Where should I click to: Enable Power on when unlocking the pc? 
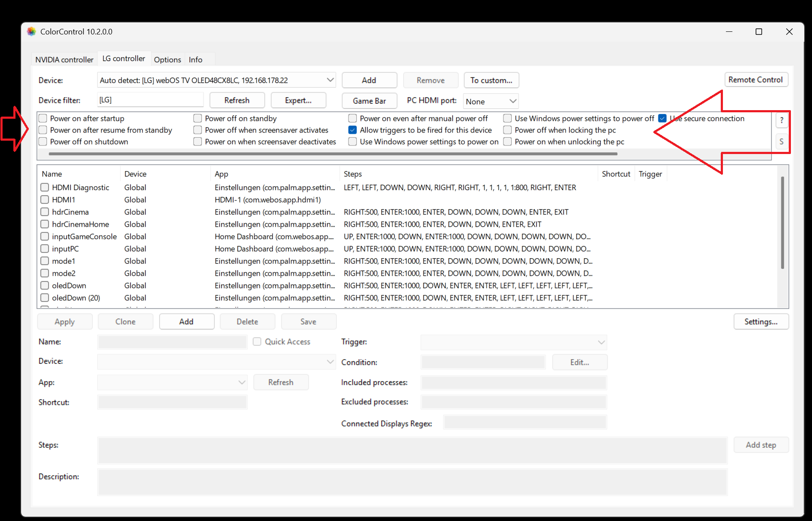[x=507, y=142]
